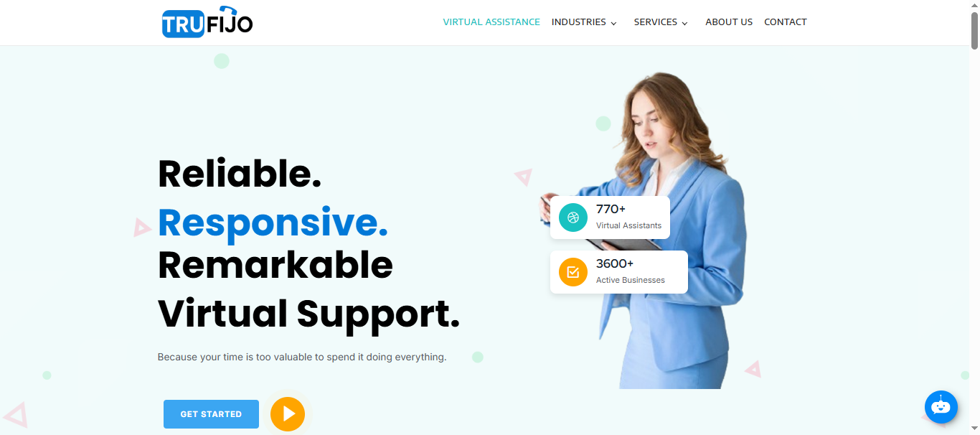Click the blue Responsive. heading text
This screenshot has height=435, width=980.
tap(273, 222)
